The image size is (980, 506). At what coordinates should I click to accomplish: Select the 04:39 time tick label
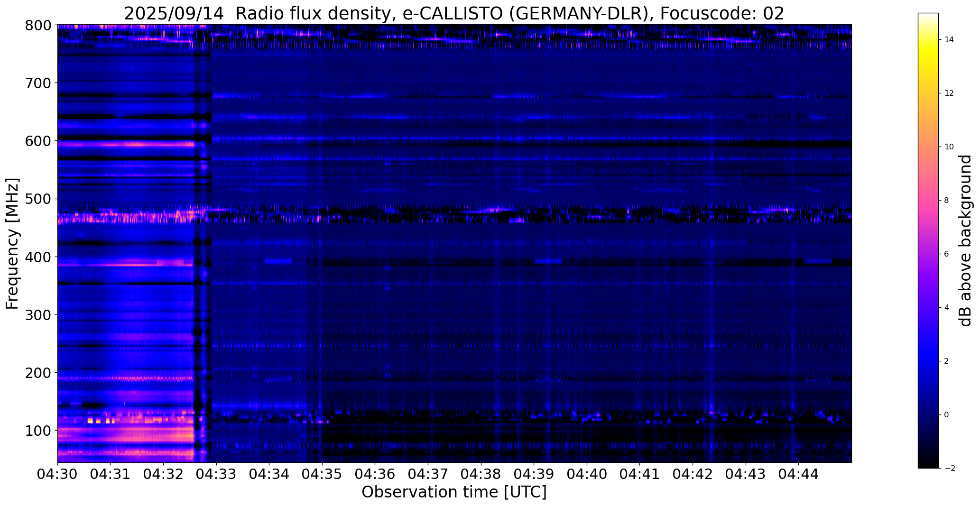(534, 474)
